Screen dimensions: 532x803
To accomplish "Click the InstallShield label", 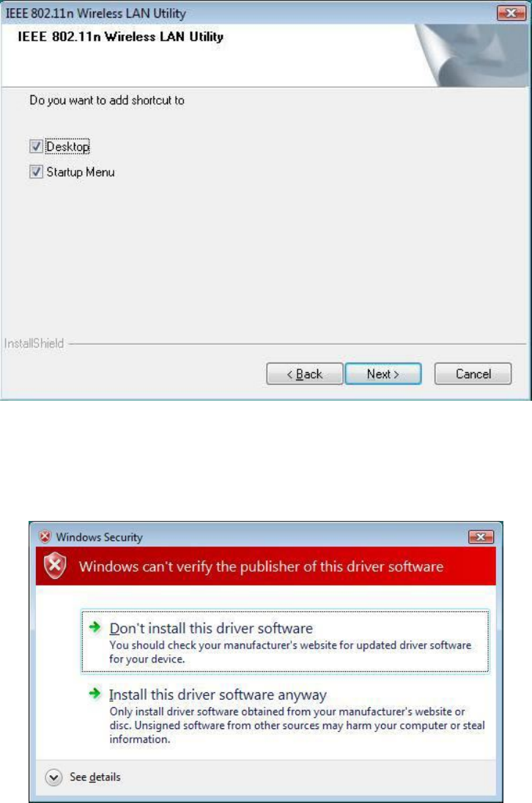I will 34,343.
